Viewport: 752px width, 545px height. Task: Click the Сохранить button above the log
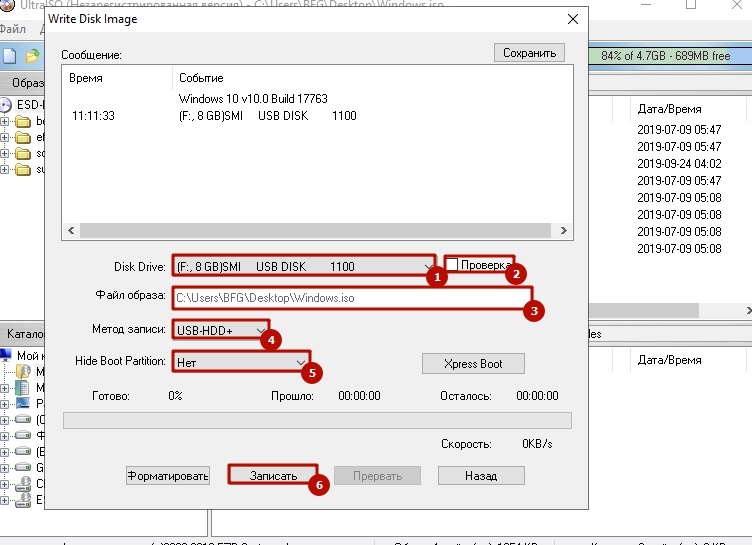click(529, 53)
